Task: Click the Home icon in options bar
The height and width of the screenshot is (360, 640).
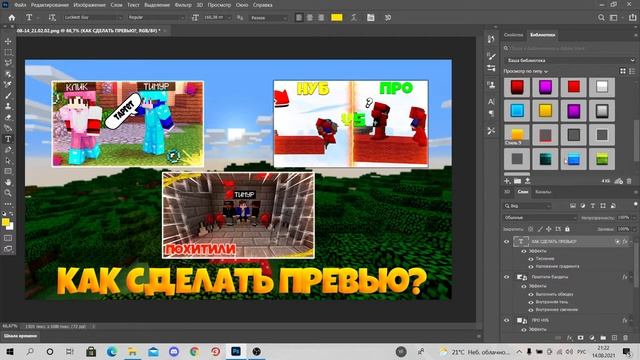Action: click(x=11, y=18)
